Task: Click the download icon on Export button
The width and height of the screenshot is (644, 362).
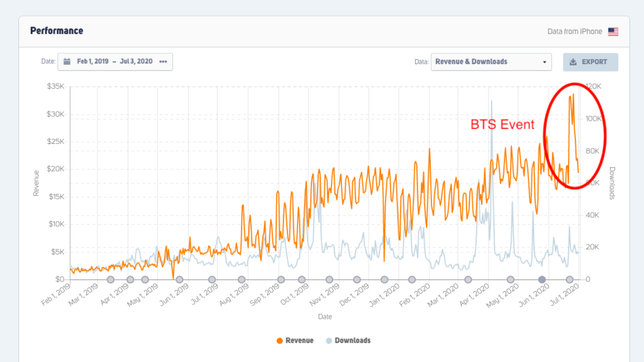Action: pyautogui.click(x=573, y=62)
